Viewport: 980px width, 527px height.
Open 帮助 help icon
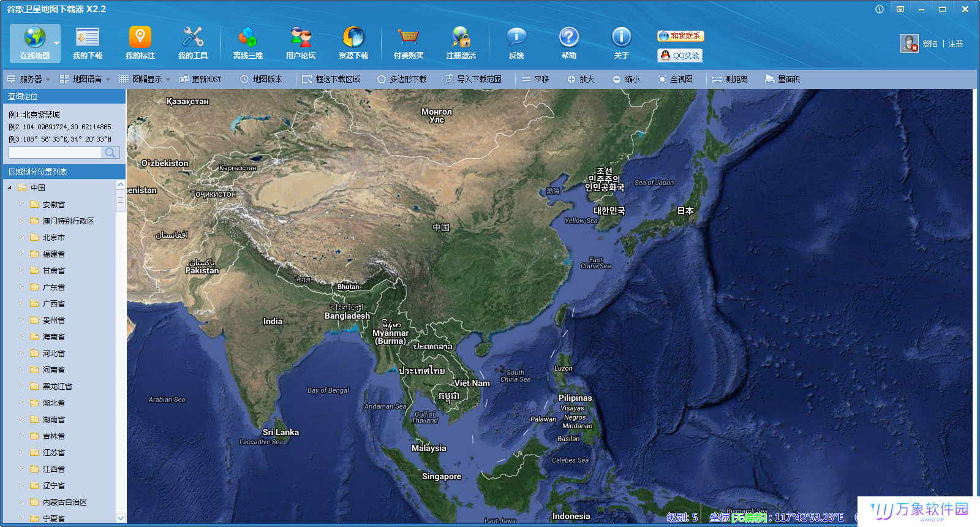point(569,43)
